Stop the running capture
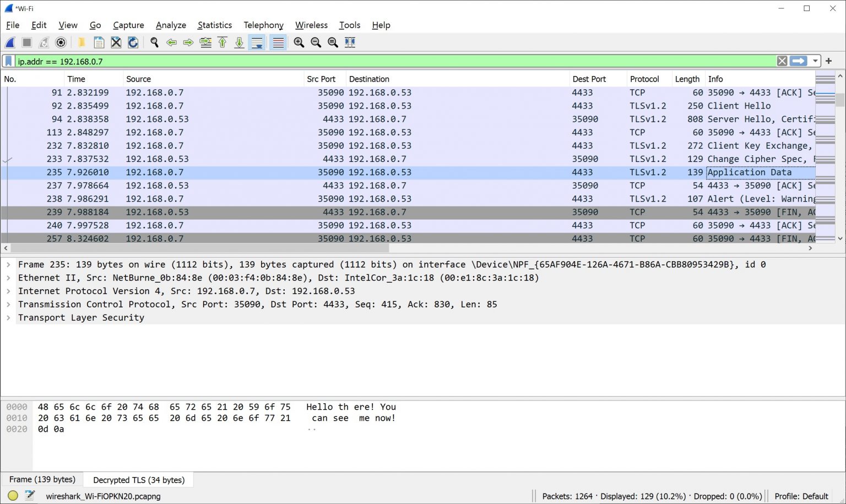The width and height of the screenshot is (846, 504). click(26, 42)
